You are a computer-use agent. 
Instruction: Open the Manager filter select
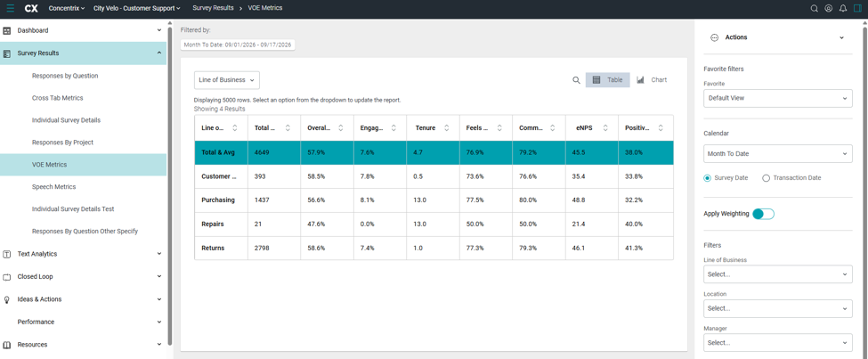point(778,343)
